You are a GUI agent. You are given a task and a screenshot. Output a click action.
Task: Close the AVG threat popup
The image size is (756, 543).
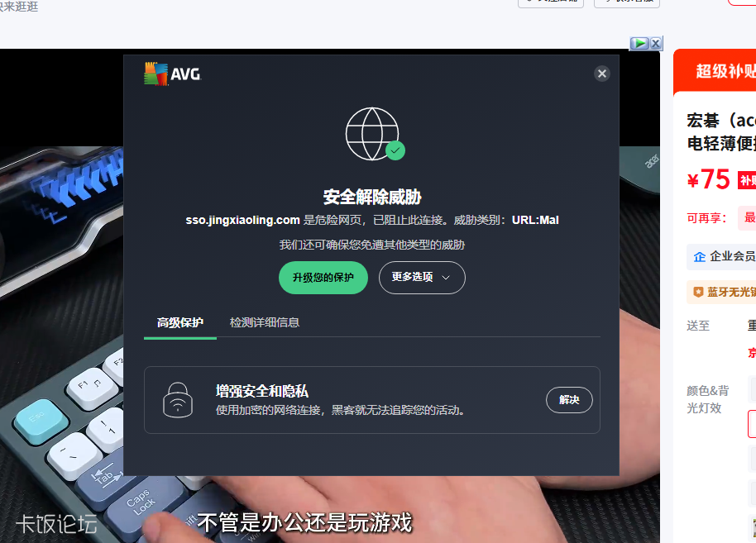pos(601,74)
